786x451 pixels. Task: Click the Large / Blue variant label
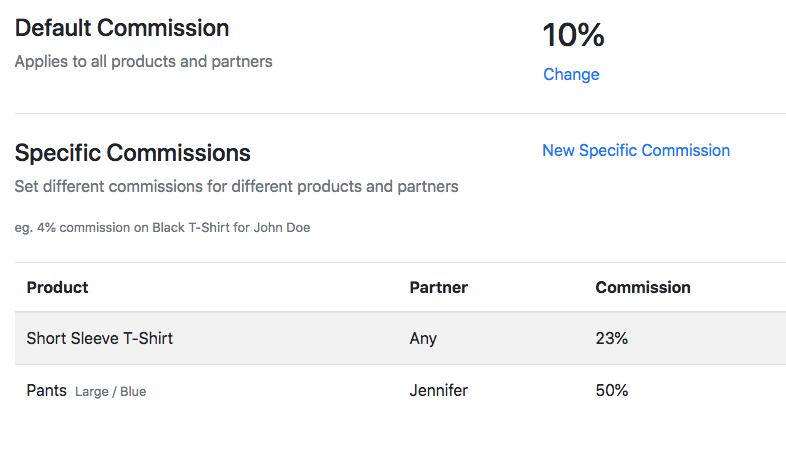tap(111, 392)
